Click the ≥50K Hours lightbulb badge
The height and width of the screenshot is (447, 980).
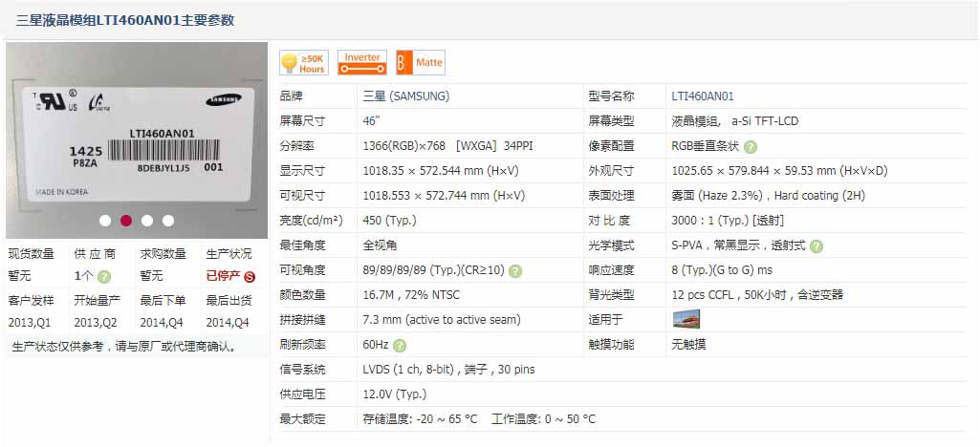coord(303,63)
